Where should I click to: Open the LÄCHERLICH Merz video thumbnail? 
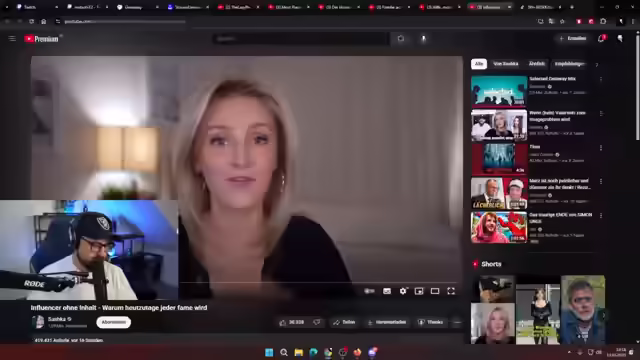point(499,193)
